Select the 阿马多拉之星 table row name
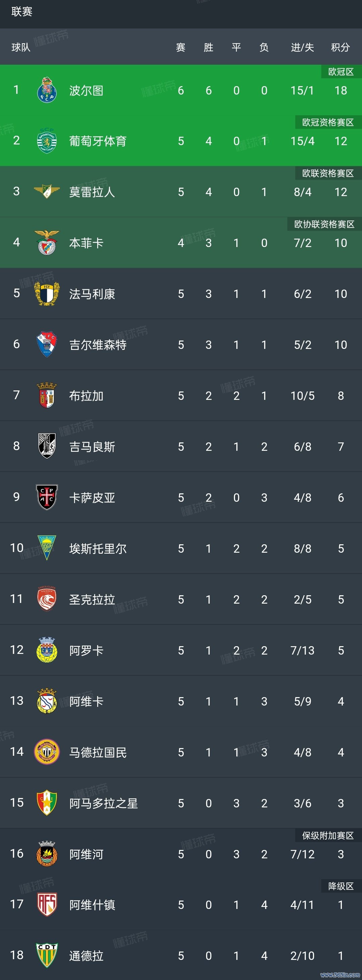362x980 pixels. pos(104,803)
